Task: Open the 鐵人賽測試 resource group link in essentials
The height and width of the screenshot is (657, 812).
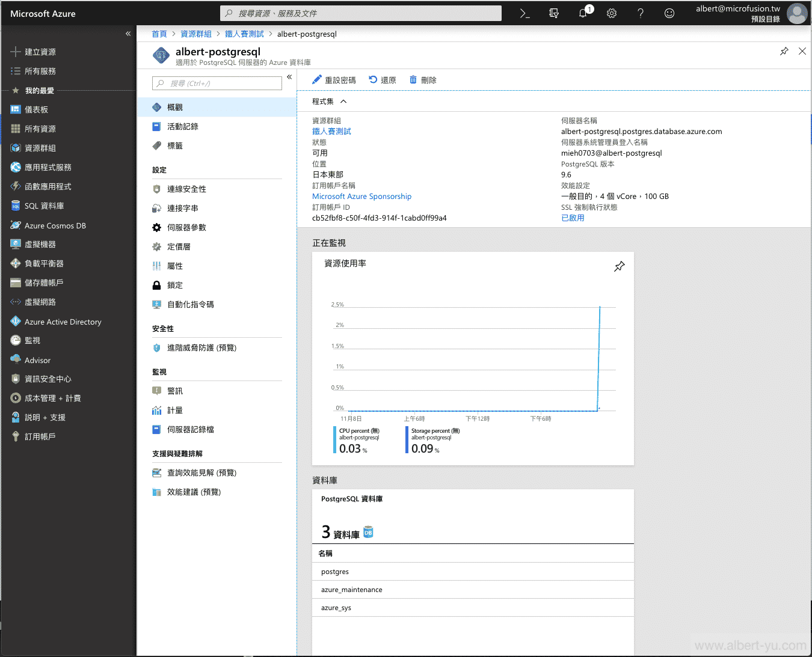Action: pos(331,131)
